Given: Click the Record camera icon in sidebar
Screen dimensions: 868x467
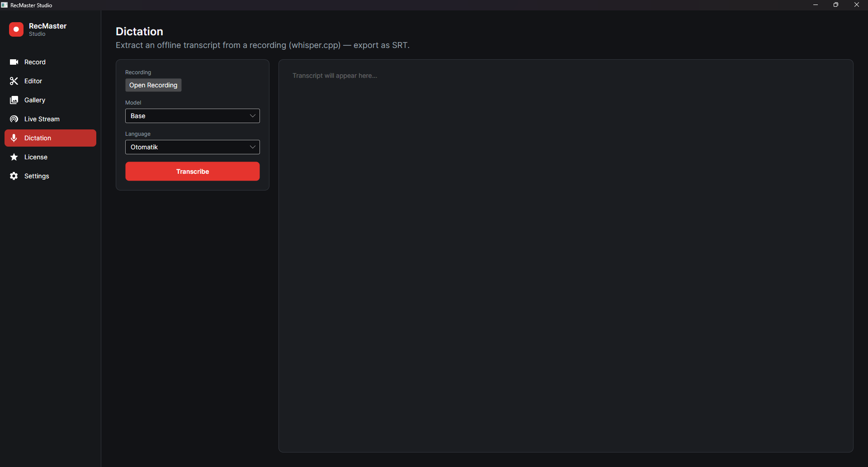Looking at the screenshot, I should (14, 62).
